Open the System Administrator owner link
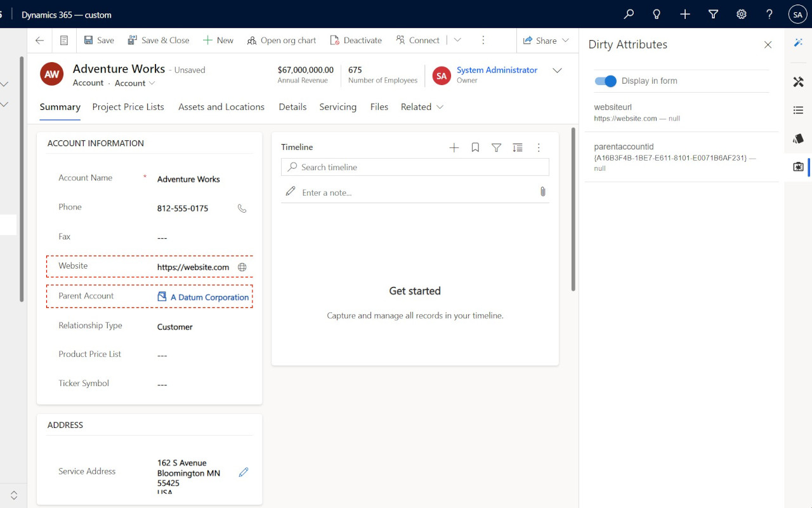812x508 pixels. point(497,70)
